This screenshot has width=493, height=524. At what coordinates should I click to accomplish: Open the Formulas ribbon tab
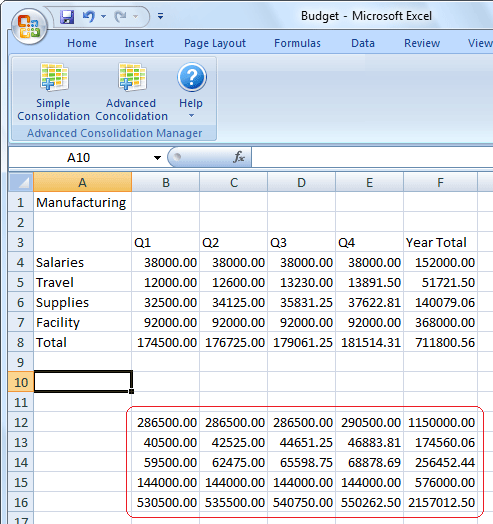(x=297, y=43)
